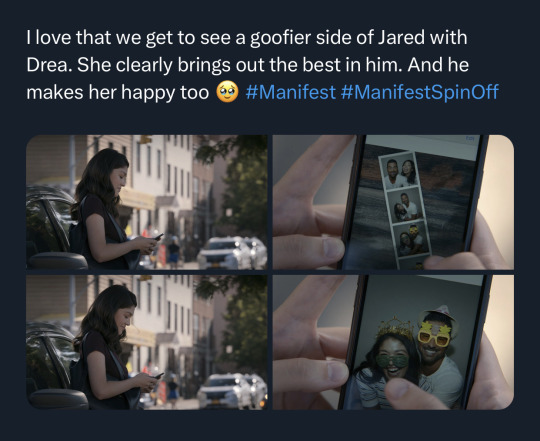Click the first photo booth frame of the couple

[400, 171]
